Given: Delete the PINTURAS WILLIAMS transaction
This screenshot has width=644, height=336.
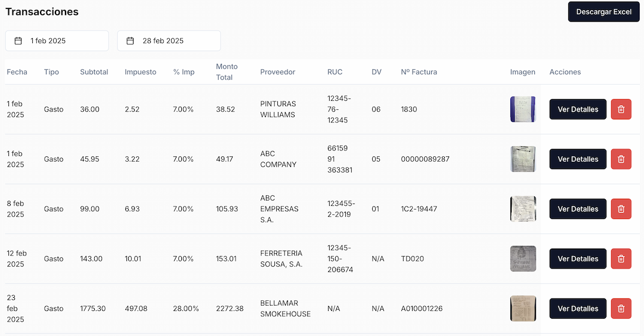Looking at the screenshot, I should 621,109.
